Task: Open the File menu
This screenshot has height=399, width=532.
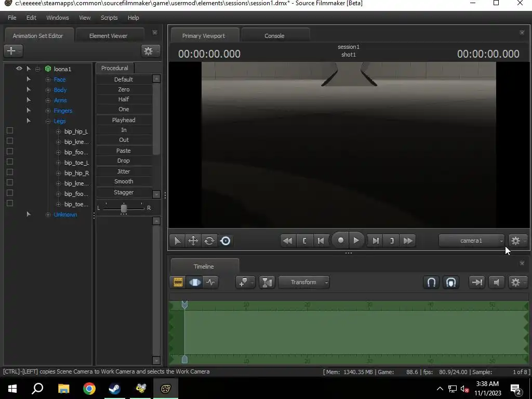Action: (12, 18)
